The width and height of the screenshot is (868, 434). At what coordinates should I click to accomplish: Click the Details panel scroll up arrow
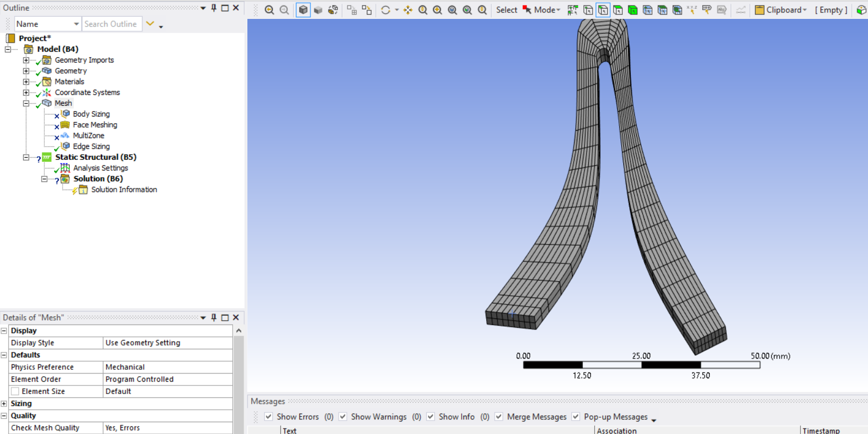tap(239, 330)
